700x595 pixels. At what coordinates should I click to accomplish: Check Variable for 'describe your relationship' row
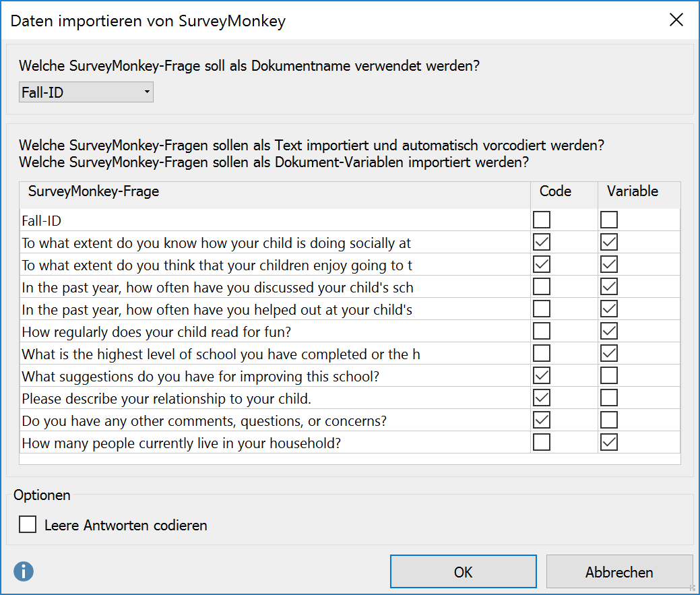coord(609,398)
